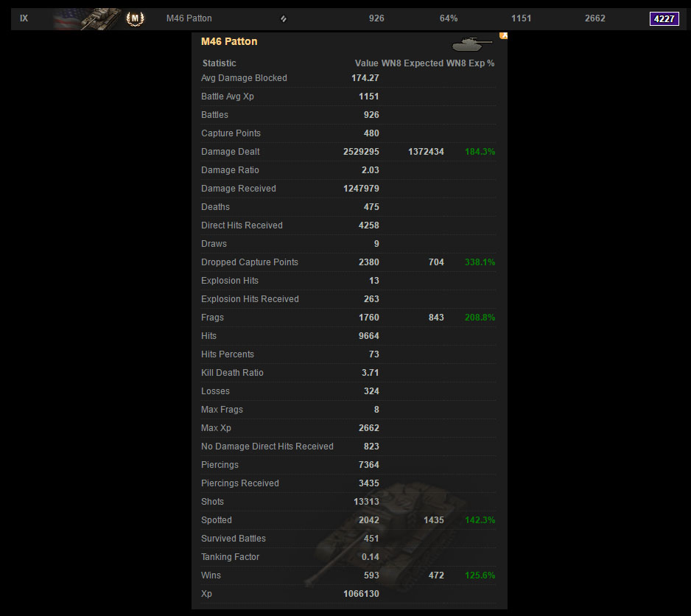This screenshot has width=691, height=616.
Task: Click the M46 Patton name in top row
Action: (x=189, y=18)
